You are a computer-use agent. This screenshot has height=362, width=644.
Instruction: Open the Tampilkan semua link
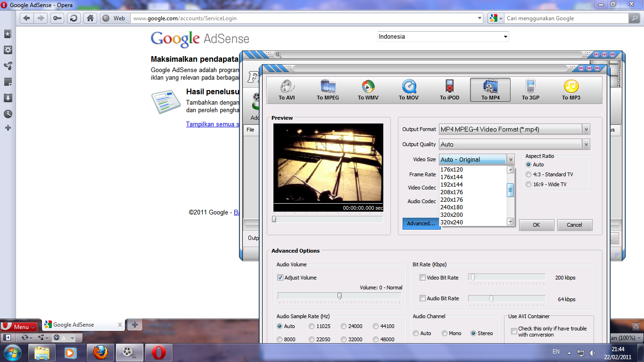click(213, 124)
